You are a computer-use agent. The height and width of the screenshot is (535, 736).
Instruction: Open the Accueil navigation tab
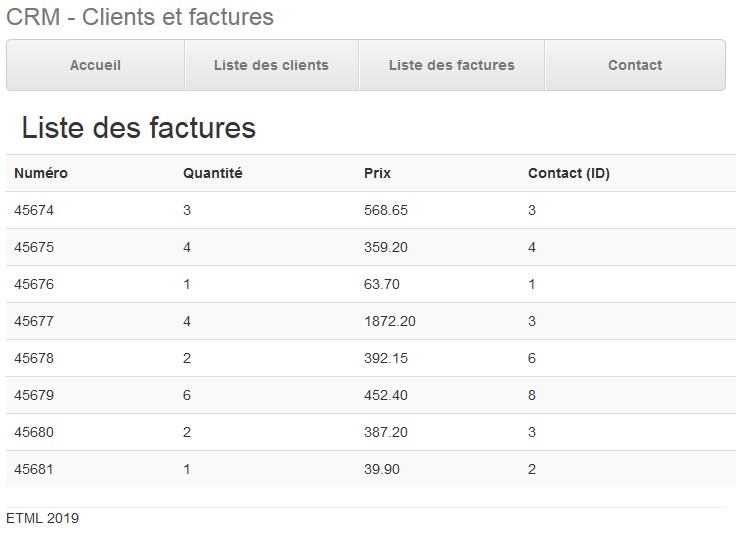pyautogui.click(x=95, y=65)
